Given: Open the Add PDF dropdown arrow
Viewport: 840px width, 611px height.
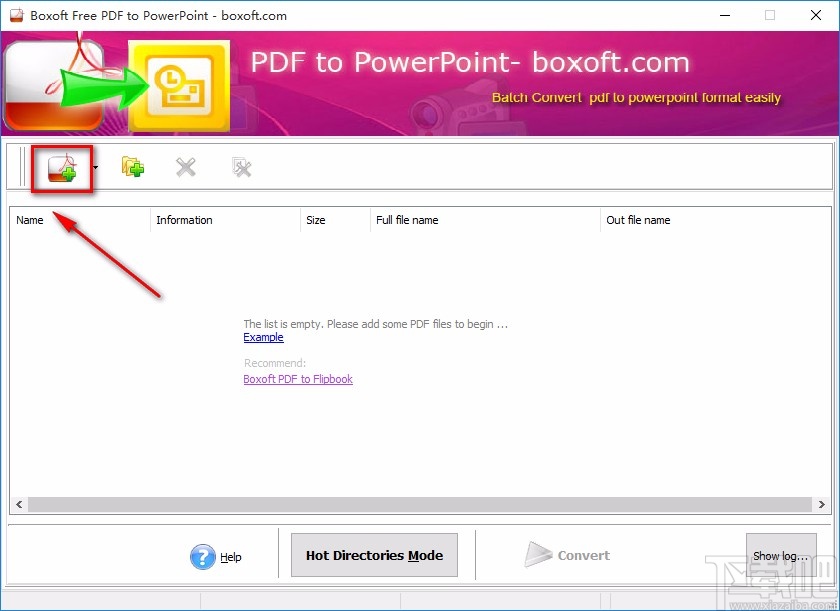Looking at the screenshot, I should pyautogui.click(x=95, y=168).
